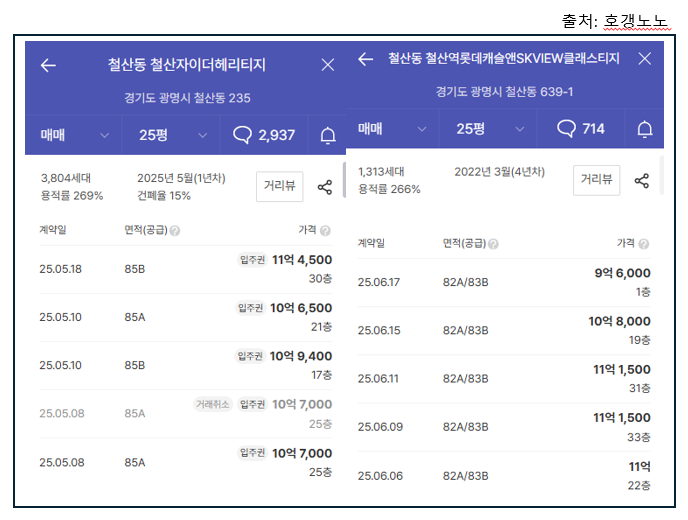Image resolution: width=688 pixels, height=520 pixels.
Task: Open 25평 dropdown in 롯데캐슬 panel
Action: pos(488,129)
